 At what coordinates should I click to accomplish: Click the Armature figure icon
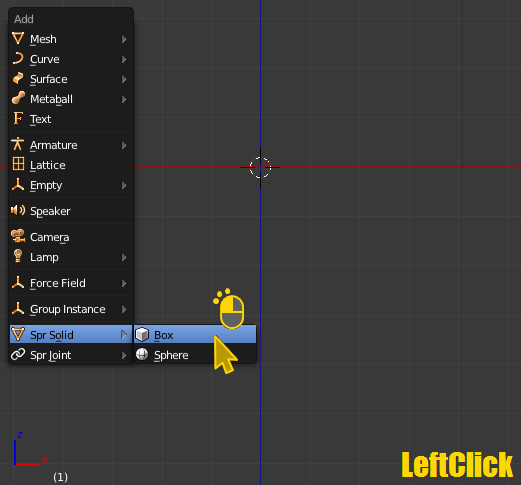[18, 144]
